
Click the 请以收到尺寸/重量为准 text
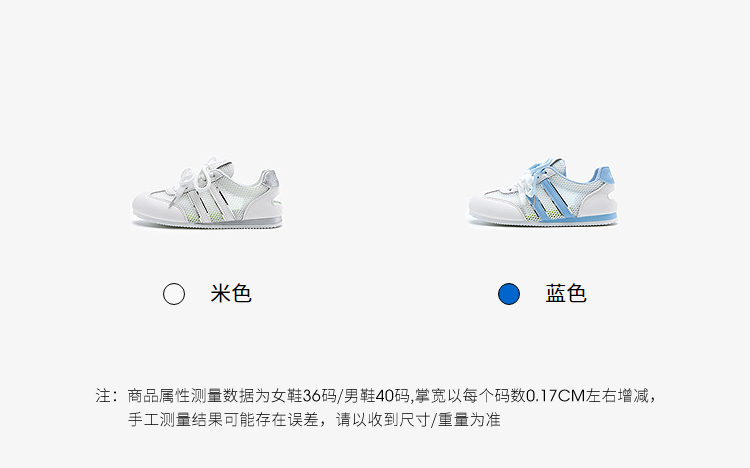click(x=418, y=420)
